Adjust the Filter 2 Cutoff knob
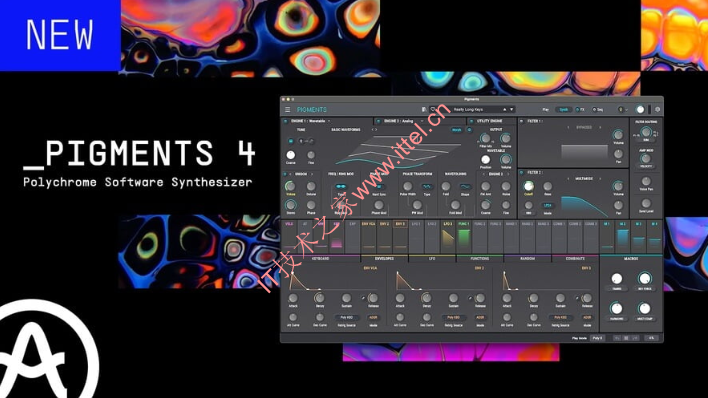708x398 pixels. tap(528, 186)
